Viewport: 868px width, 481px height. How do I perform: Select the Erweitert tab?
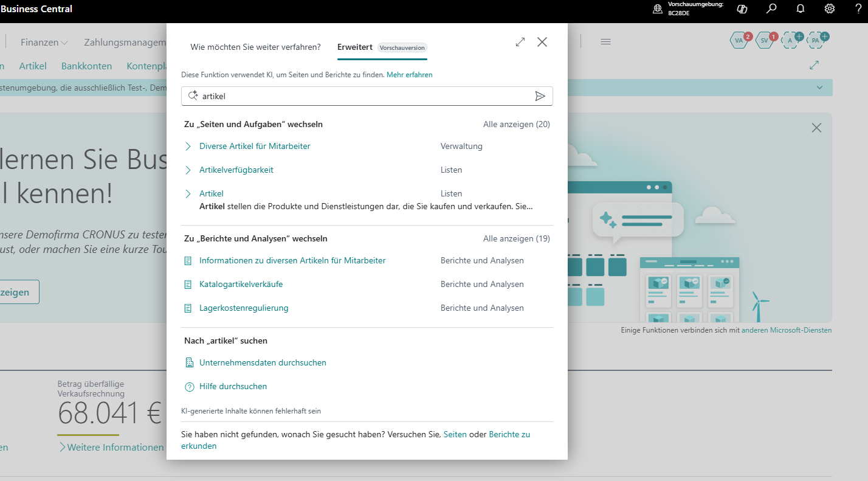pyautogui.click(x=355, y=47)
